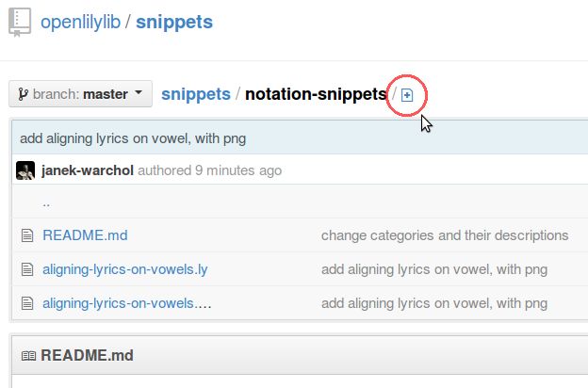Click the latest commit message 'add aligning lyrics on vowel, with png'
This screenshot has width=588, height=388.
[x=133, y=138]
